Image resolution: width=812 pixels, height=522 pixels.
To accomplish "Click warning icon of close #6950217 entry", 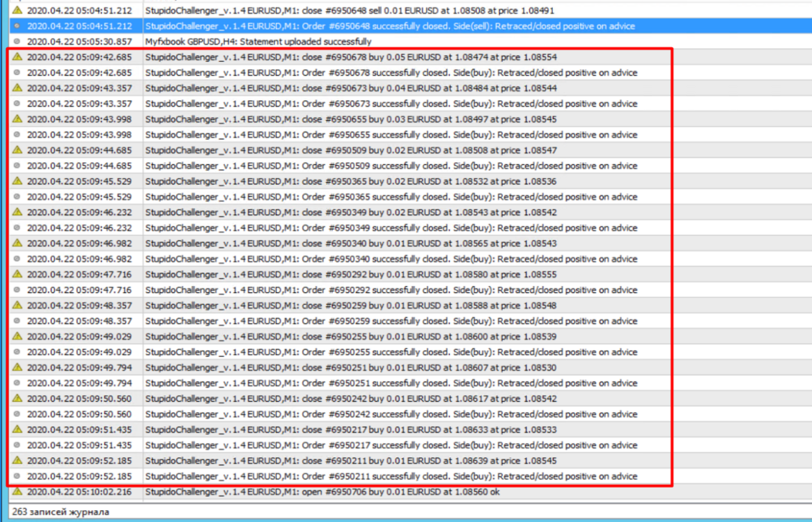I will click(17, 429).
